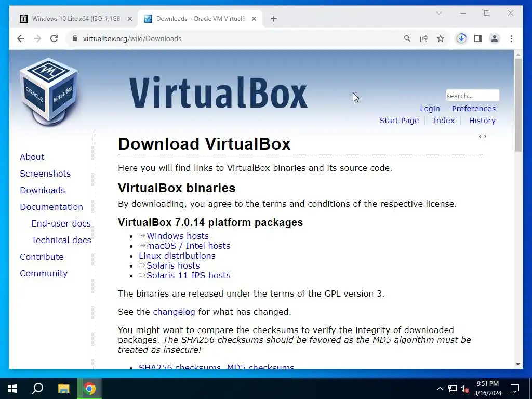Image resolution: width=532 pixels, height=399 pixels.
Task: Open the Contribute page
Action: point(42,257)
